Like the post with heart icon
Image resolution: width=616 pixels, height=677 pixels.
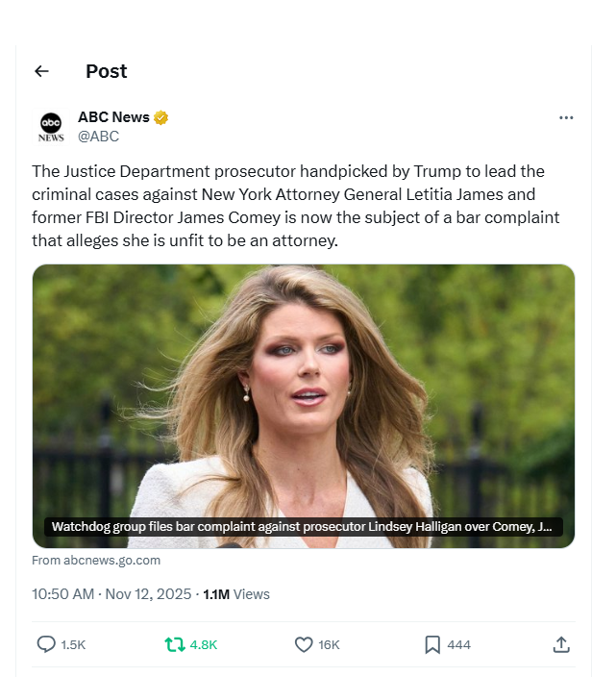(x=304, y=644)
